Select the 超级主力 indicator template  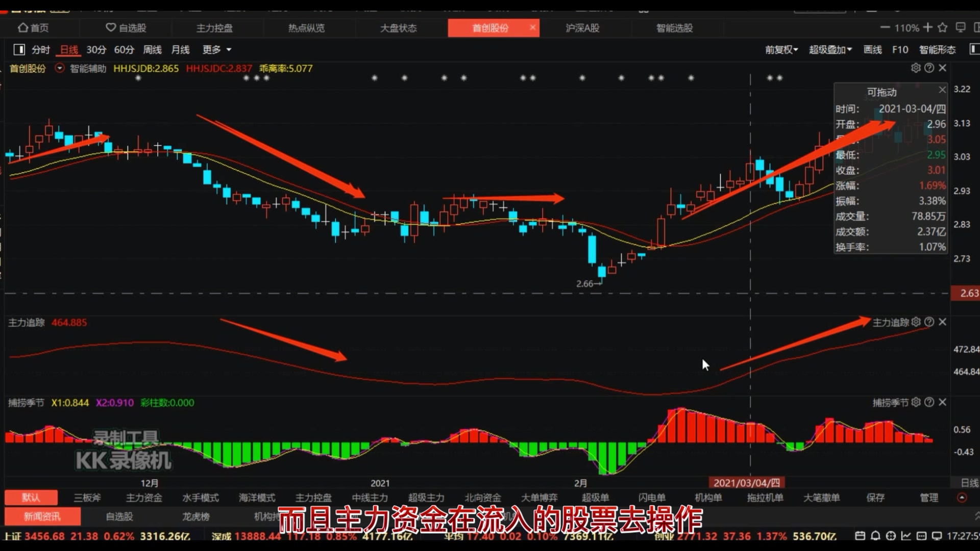(426, 497)
